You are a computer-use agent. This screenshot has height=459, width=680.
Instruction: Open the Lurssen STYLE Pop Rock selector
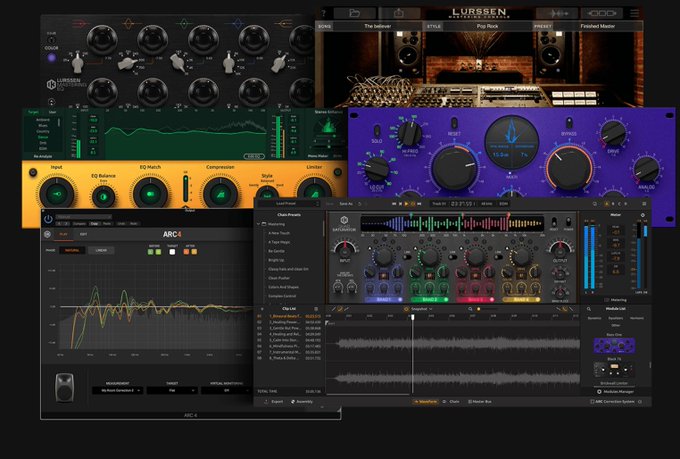(487, 26)
